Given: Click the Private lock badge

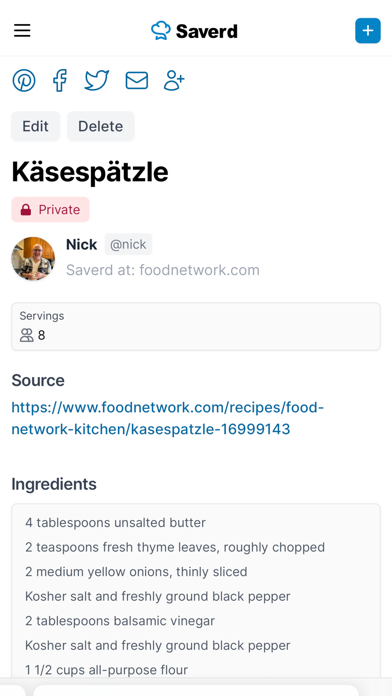Looking at the screenshot, I should (50, 210).
